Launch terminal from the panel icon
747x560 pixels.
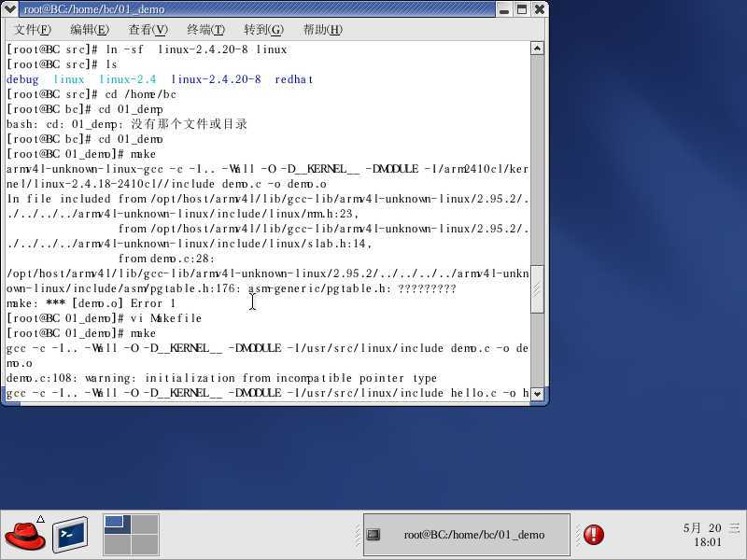tap(70, 534)
